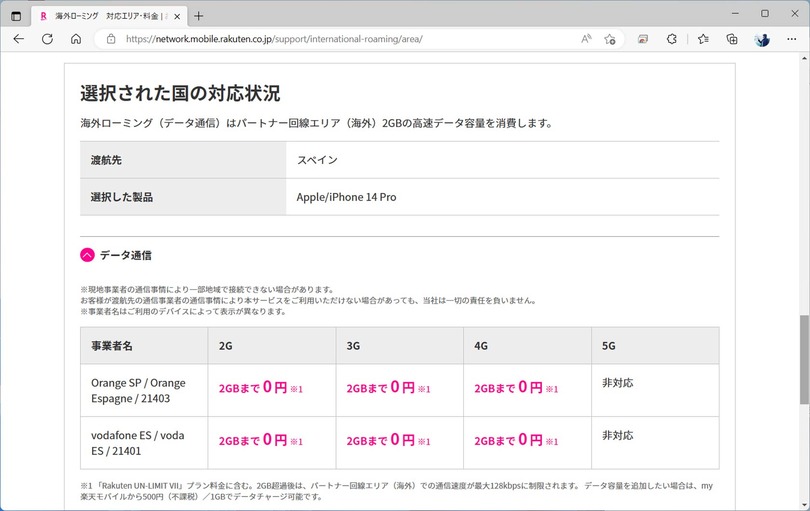This screenshot has height=511, width=810.
Task: Minimize the browser window
Action: (x=735, y=14)
